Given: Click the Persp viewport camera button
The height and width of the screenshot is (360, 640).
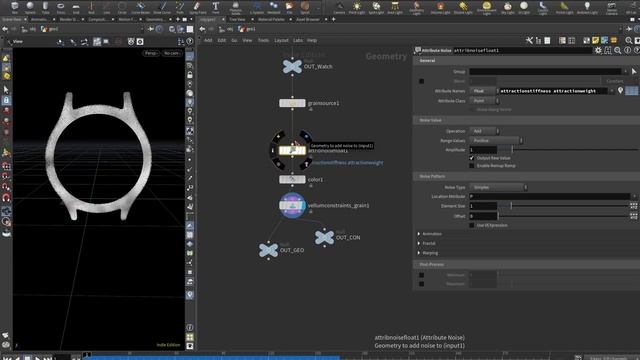Looking at the screenshot, I should [x=151, y=53].
